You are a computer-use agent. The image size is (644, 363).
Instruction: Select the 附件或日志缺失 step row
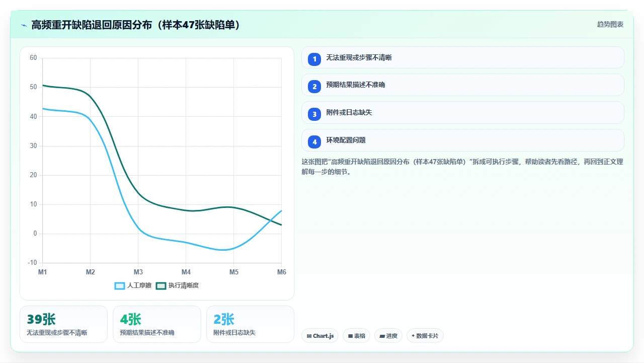[x=462, y=113]
